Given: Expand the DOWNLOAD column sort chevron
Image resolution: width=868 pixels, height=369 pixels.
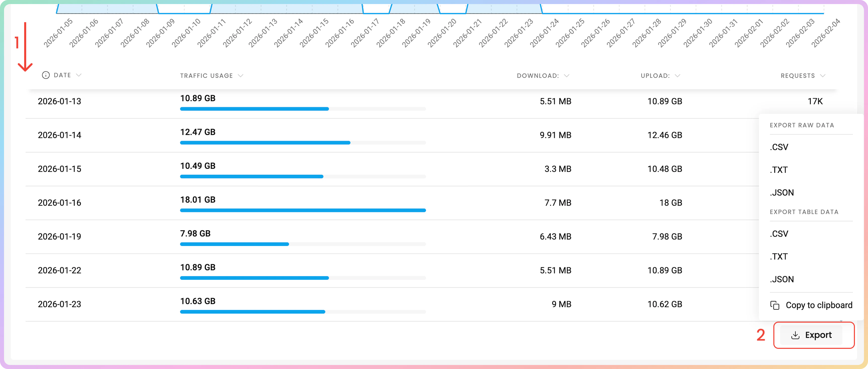Looking at the screenshot, I should coord(566,76).
